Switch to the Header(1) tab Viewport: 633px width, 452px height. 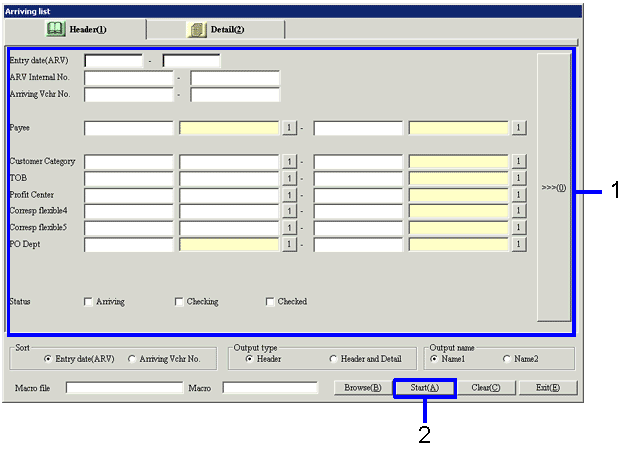pyautogui.click(x=75, y=29)
